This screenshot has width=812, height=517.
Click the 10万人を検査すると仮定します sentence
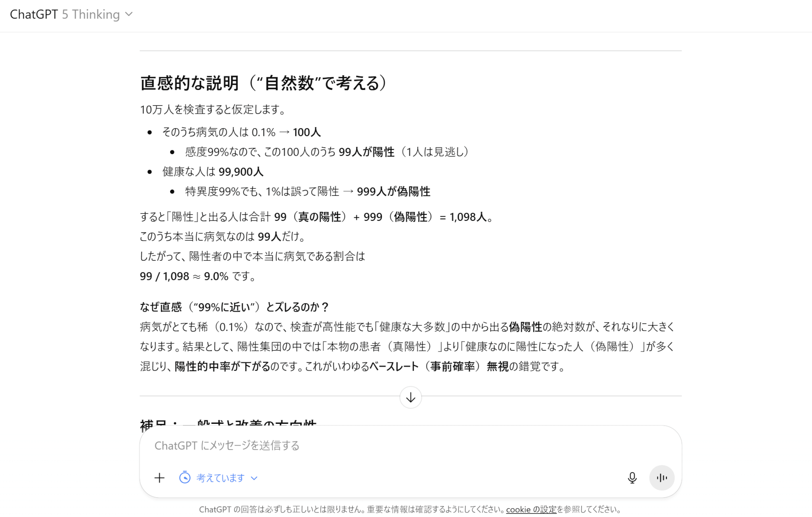coord(213,110)
